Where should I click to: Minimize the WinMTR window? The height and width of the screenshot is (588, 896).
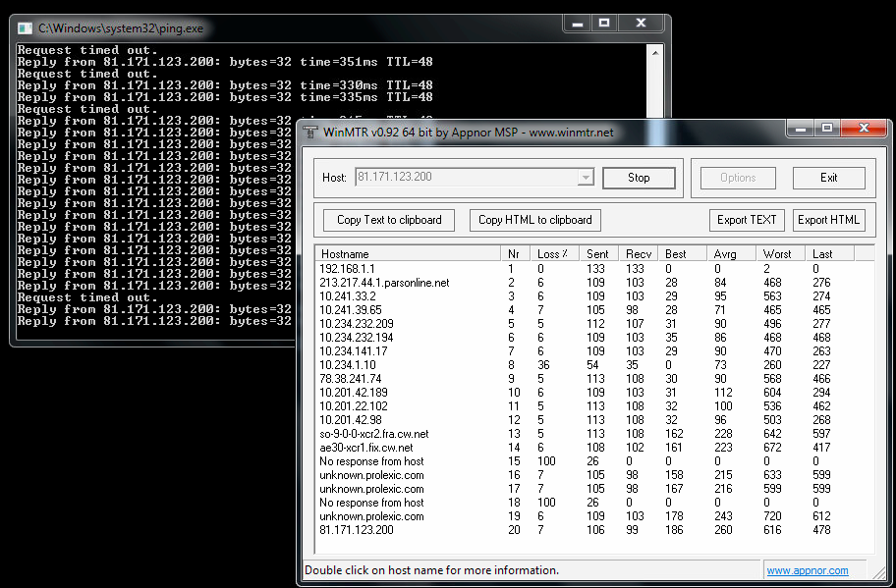[801, 129]
